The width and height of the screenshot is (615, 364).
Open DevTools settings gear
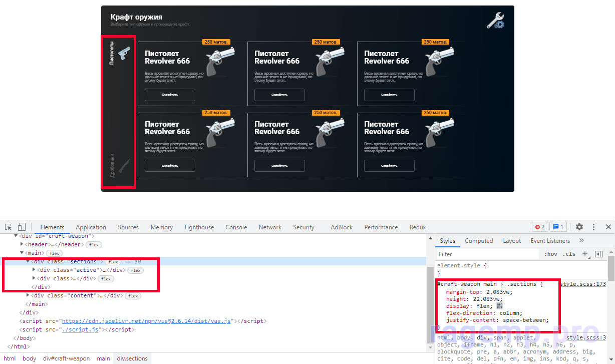579,227
